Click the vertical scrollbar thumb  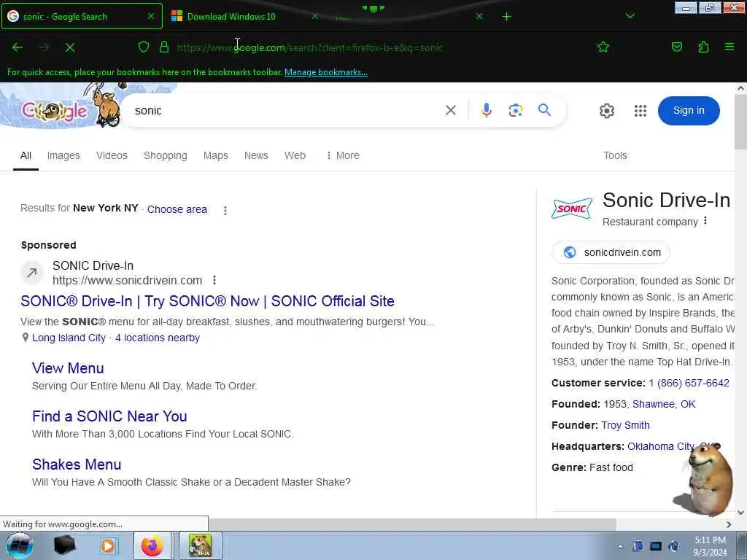741,122
